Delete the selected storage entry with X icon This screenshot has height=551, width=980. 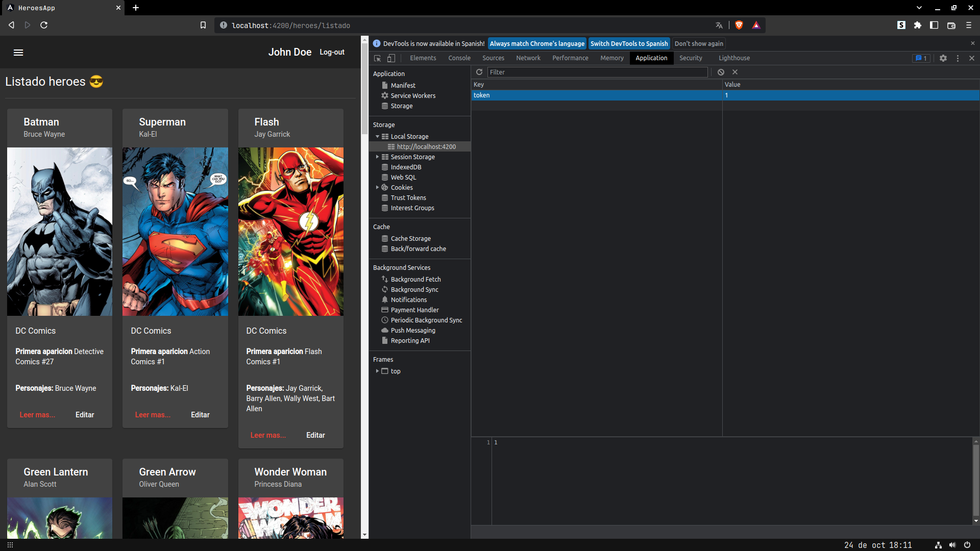click(735, 72)
